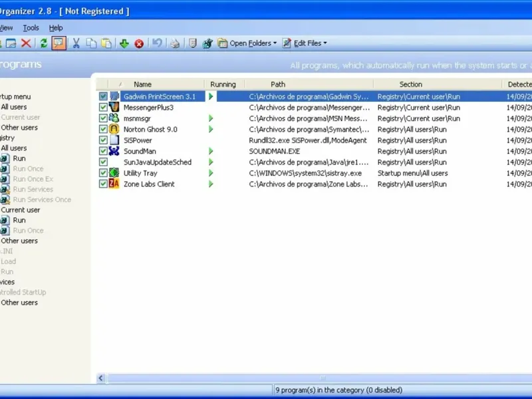The height and width of the screenshot is (399, 532).
Task: Disable SoundMan via its checkbox
Action: pyautogui.click(x=103, y=151)
